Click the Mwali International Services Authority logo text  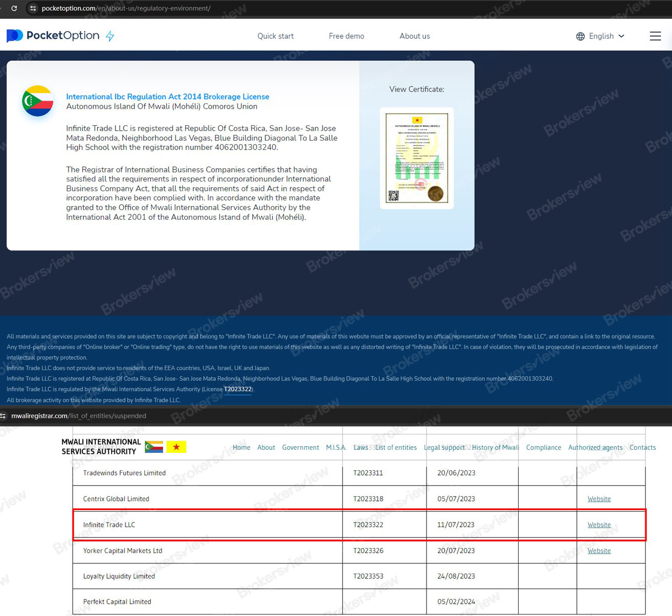(x=101, y=447)
